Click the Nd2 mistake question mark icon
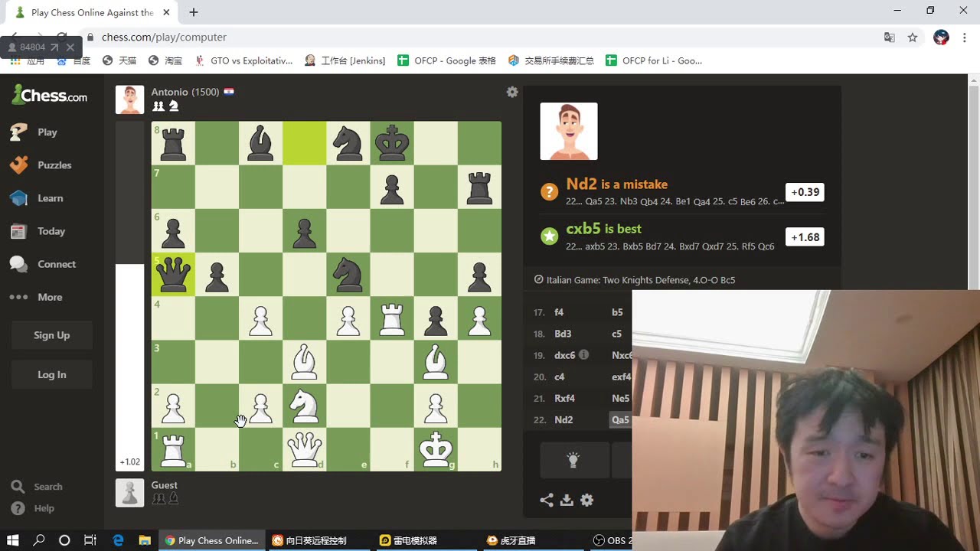This screenshot has height=551, width=980. 549,192
